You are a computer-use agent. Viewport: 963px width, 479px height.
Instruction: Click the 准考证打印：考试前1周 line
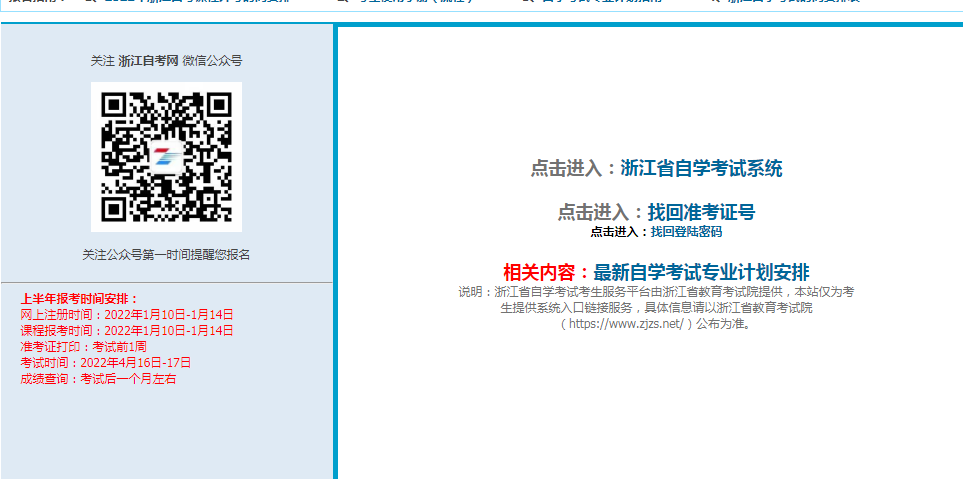pyautogui.click(x=84, y=347)
